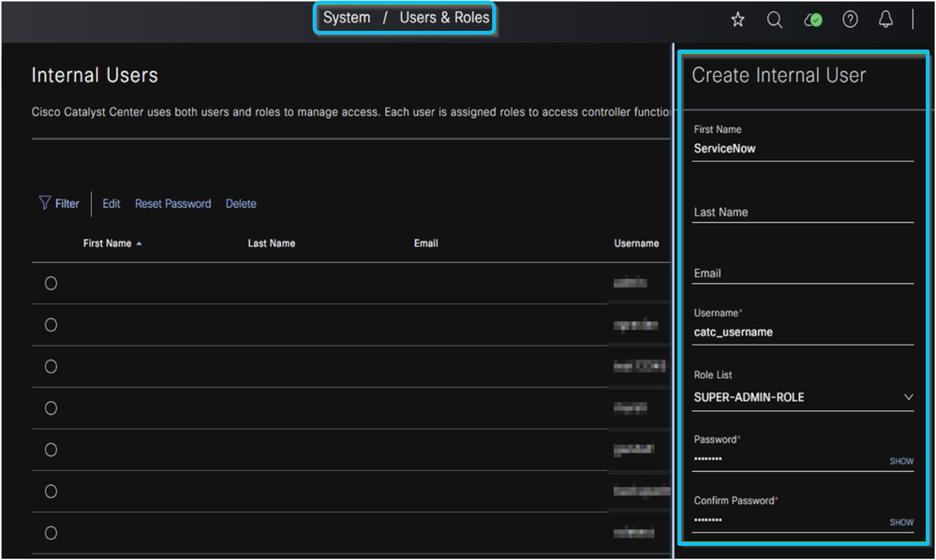The image size is (936, 560).
Task: Click the Last Name column header
Action: [272, 243]
